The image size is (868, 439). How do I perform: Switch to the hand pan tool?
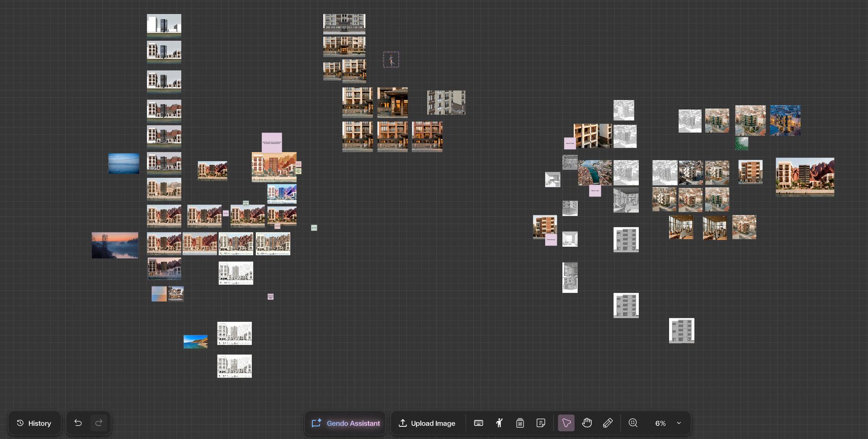tap(587, 423)
